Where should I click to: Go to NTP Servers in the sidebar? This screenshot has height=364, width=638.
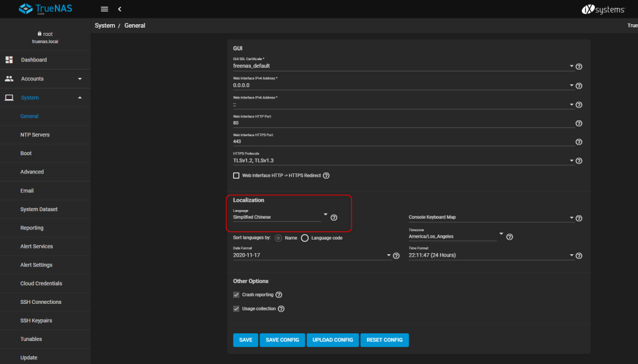(35, 135)
